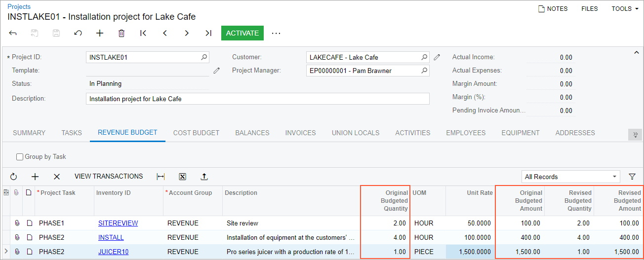The height and width of the screenshot is (260, 644).
Task: Open the JUICER10 inventory link
Action: 113,252
